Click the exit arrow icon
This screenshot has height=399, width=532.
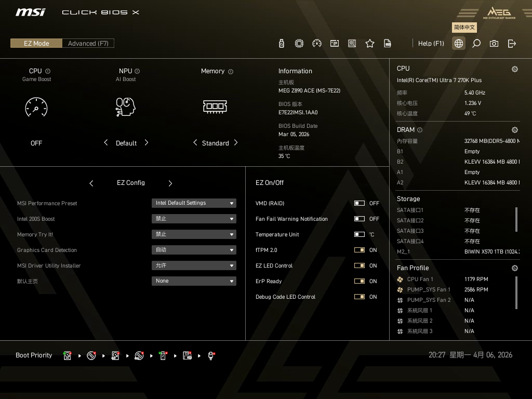pyautogui.click(x=512, y=44)
